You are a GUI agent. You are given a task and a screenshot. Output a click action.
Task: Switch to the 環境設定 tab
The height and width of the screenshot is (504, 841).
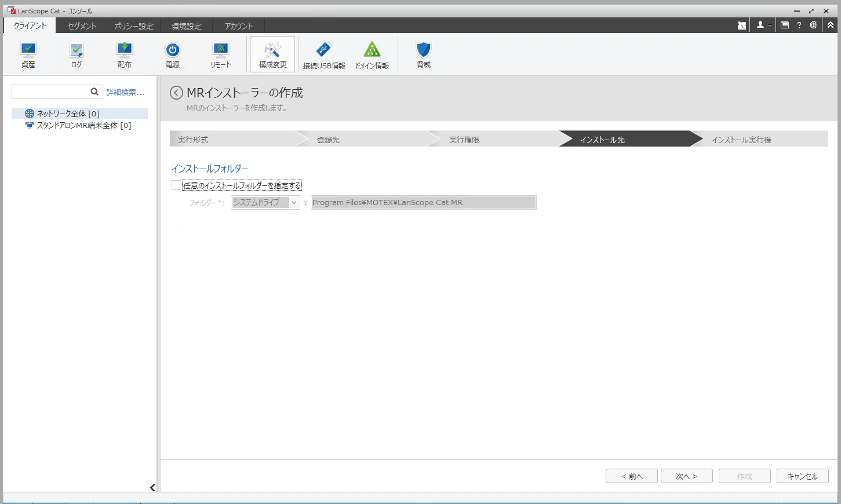click(x=187, y=26)
